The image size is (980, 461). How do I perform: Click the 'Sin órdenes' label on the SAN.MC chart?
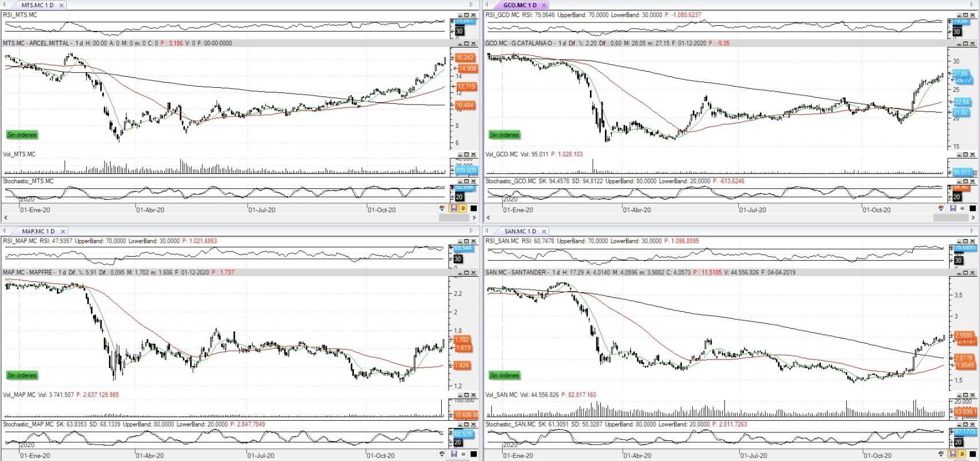click(504, 375)
